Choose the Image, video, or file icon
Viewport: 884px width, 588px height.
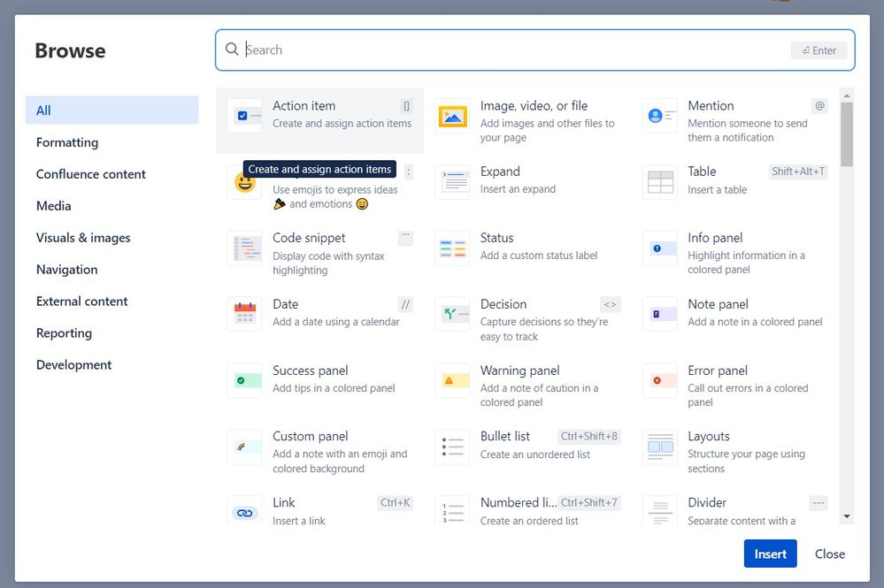452,116
